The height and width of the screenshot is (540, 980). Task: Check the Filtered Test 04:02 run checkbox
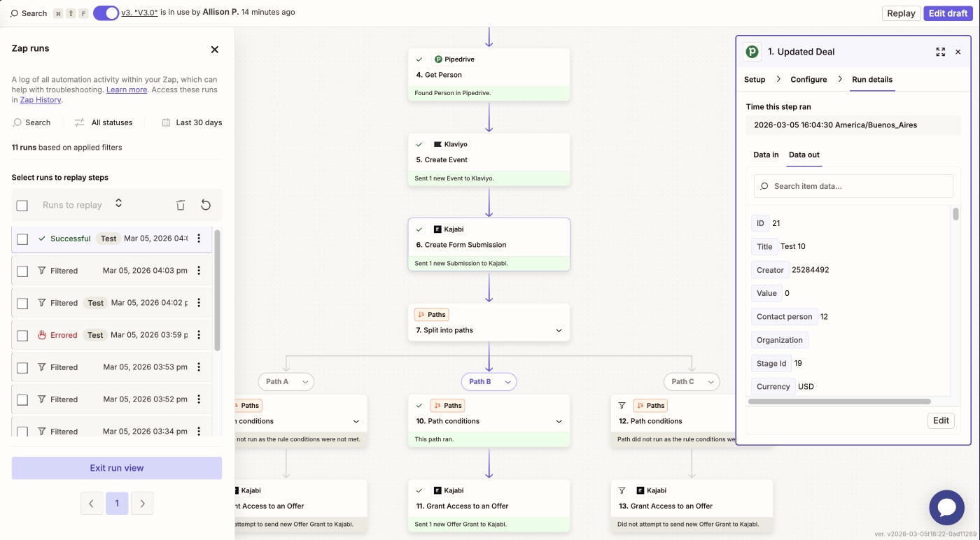[x=22, y=304]
